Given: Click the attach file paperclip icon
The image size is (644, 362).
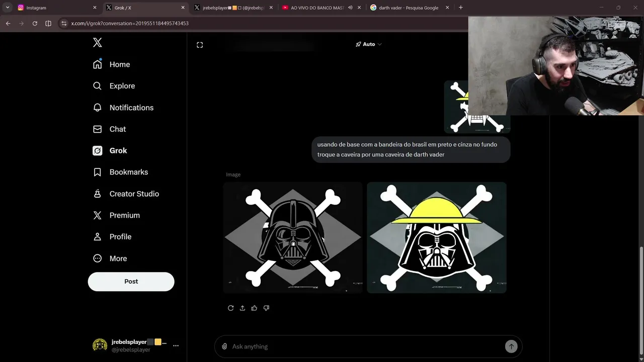Looking at the screenshot, I should [x=224, y=346].
